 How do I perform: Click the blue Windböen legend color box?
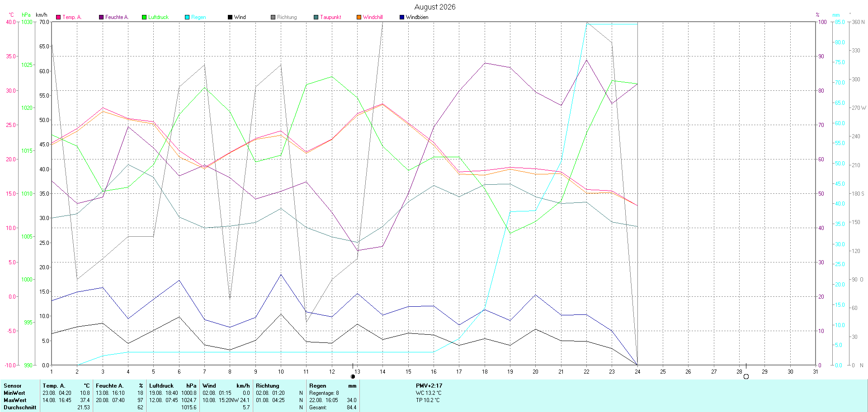(402, 17)
